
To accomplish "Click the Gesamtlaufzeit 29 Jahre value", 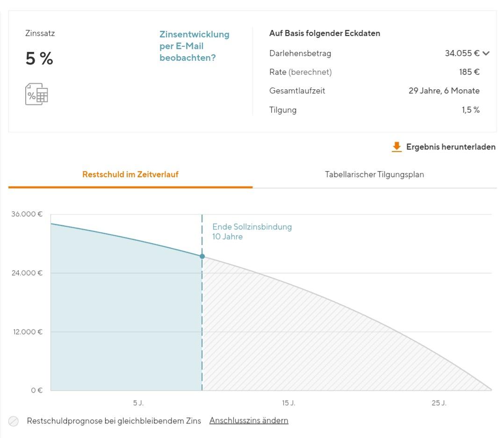I will pyautogui.click(x=444, y=91).
